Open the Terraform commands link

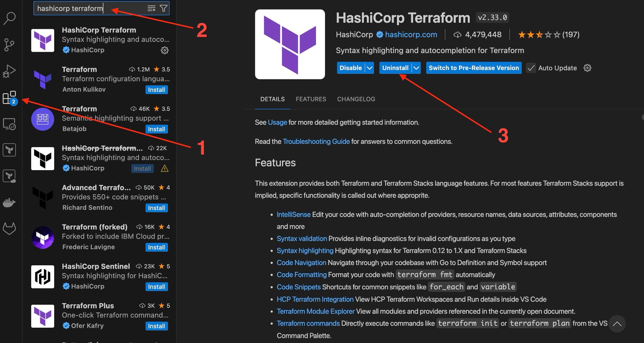[308, 323]
